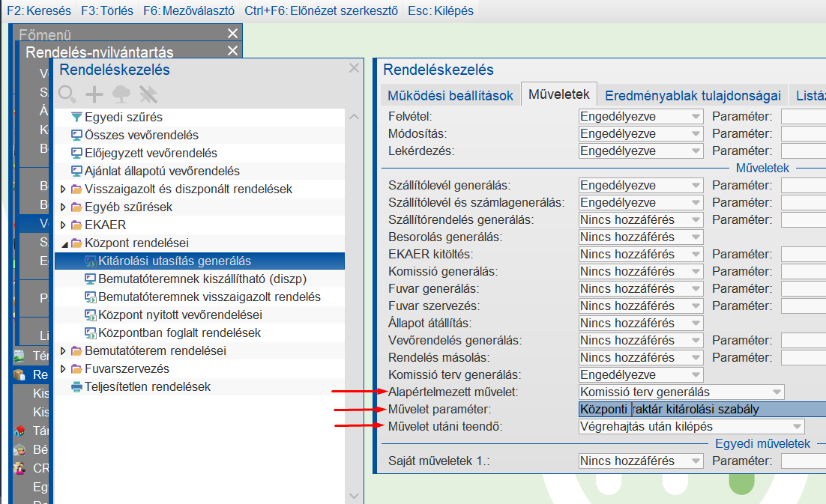Click Esc: Kilépés in the top bar
Viewport: 826px width, 504px height.
441,11
